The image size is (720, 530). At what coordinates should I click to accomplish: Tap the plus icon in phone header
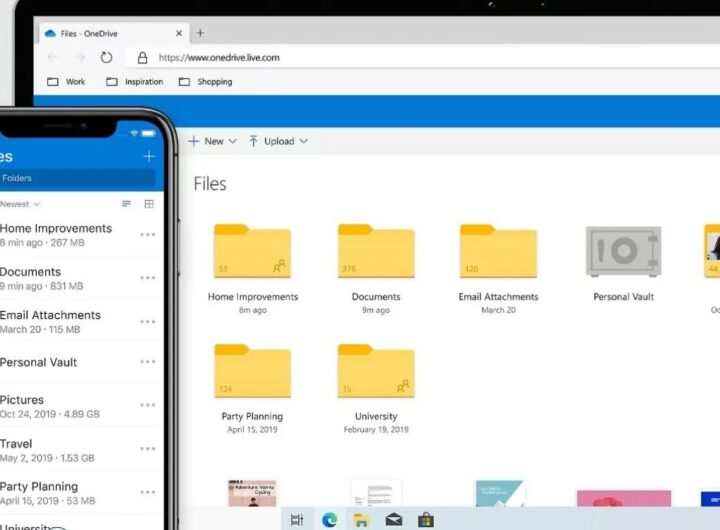point(149,156)
